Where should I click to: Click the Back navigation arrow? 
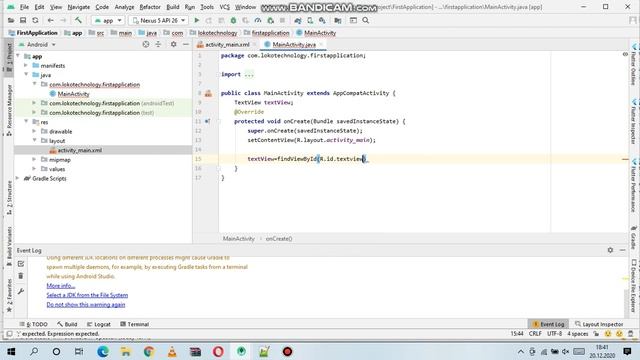pos(51,20)
